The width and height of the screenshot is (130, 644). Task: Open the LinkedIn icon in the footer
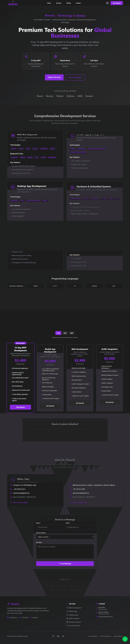coord(58,636)
